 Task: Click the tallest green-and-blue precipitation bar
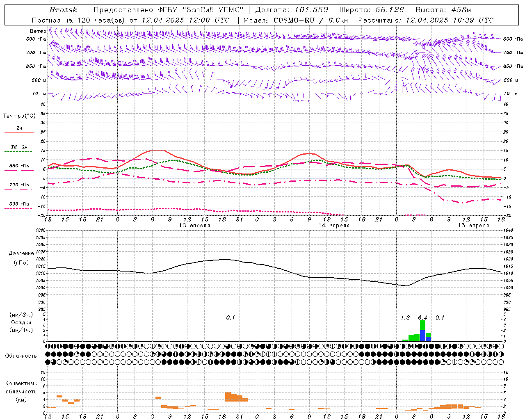[422, 331]
